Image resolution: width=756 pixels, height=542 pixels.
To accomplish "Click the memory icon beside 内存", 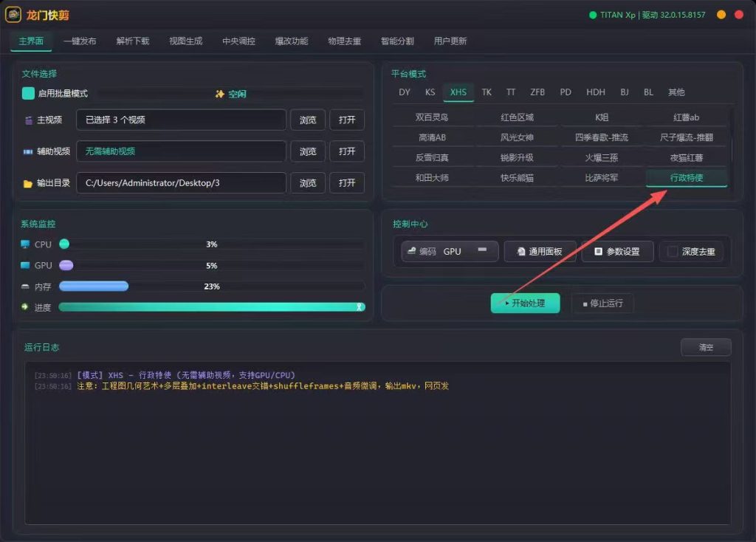I will pyautogui.click(x=25, y=287).
